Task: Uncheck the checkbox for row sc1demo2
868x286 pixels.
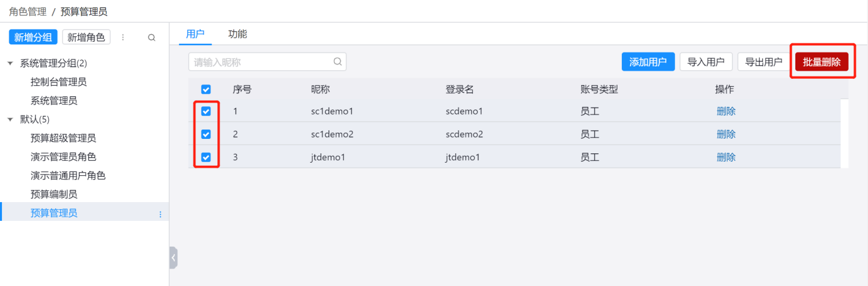Action: (206, 135)
